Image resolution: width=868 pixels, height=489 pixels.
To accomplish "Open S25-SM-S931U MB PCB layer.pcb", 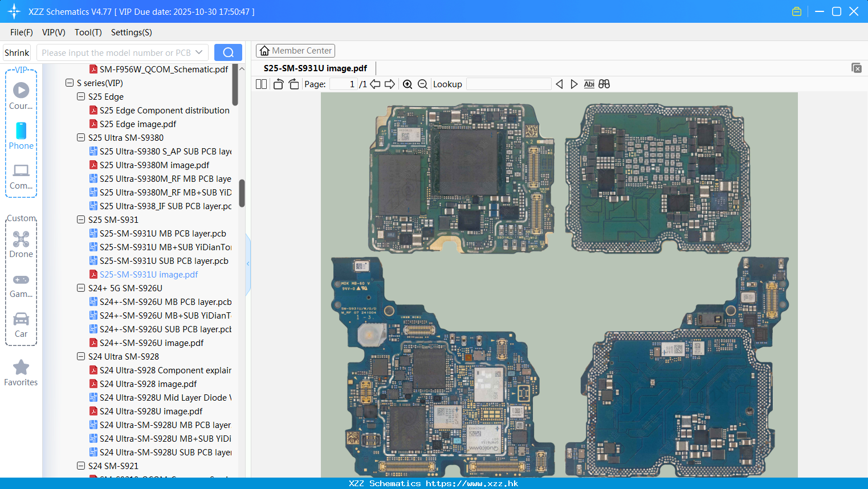I will click(158, 233).
